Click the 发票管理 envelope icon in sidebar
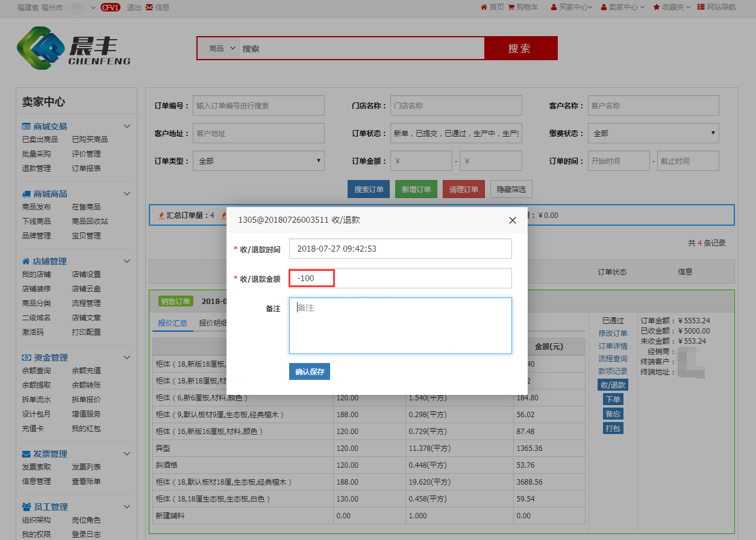Screen dimensions: 756x540 tap(26, 454)
